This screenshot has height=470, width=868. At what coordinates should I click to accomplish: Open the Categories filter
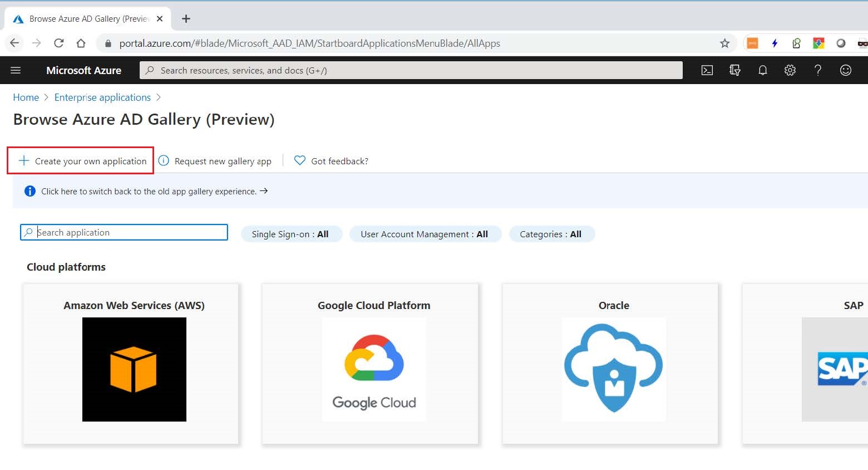(551, 234)
